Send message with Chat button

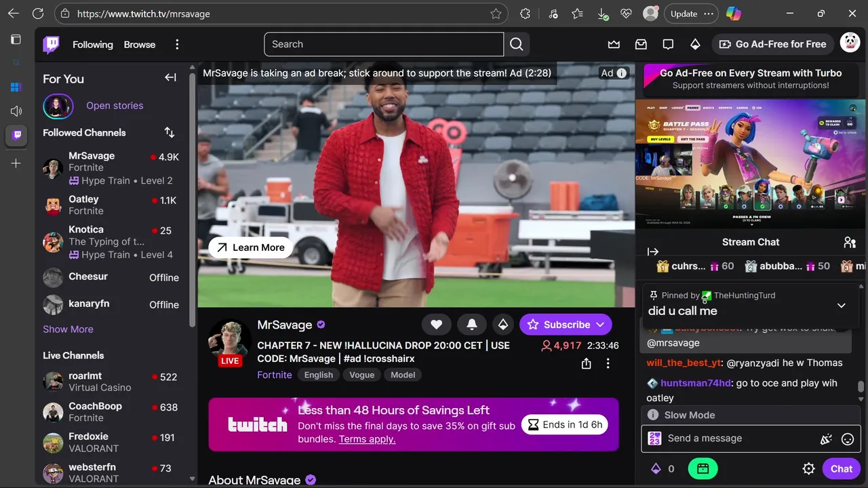click(841, 468)
